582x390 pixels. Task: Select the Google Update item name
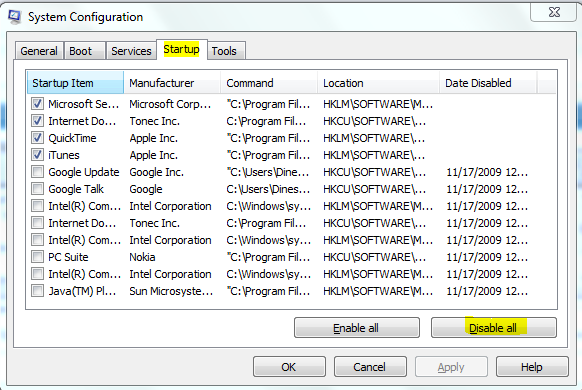click(84, 172)
